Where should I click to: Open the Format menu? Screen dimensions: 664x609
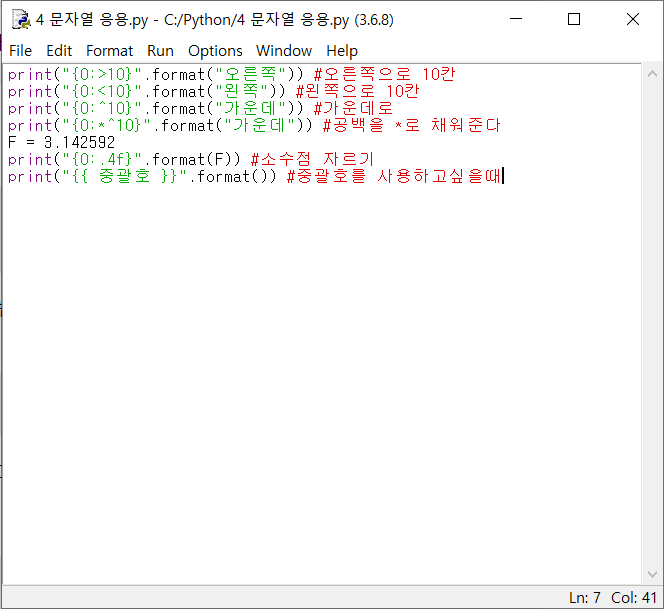pos(109,51)
